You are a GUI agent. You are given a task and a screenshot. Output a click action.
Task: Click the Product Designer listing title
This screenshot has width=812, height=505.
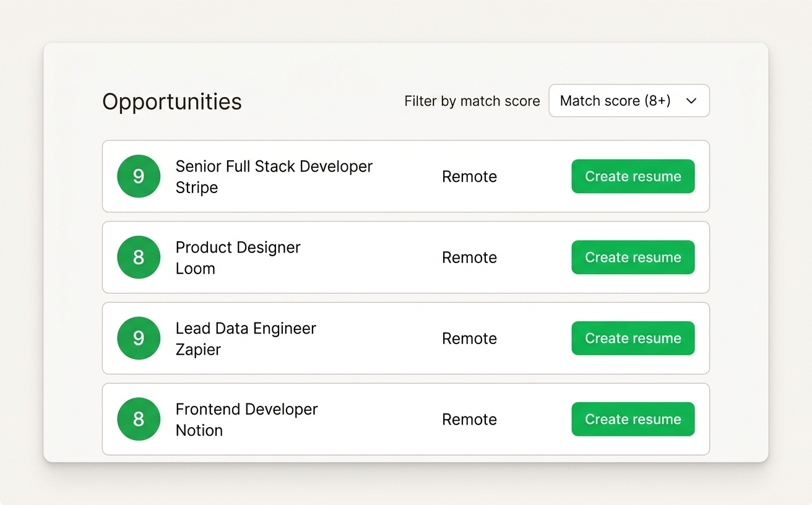coord(238,247)
